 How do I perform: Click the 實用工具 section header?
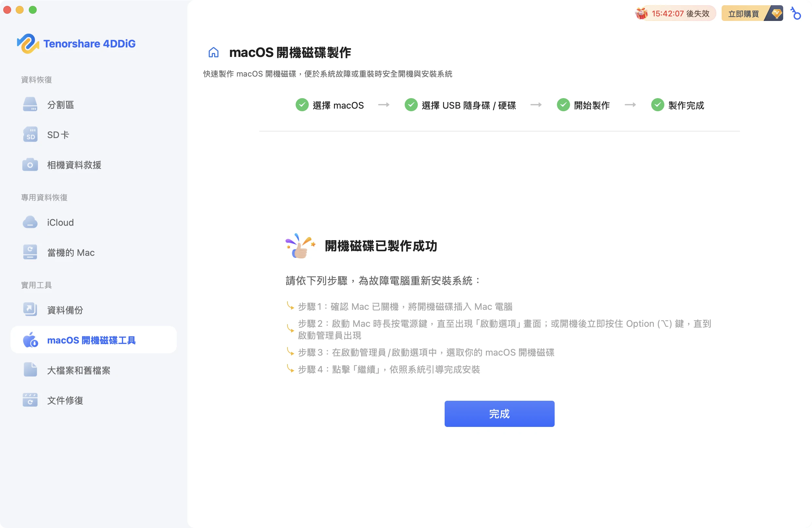click(36, 285)
